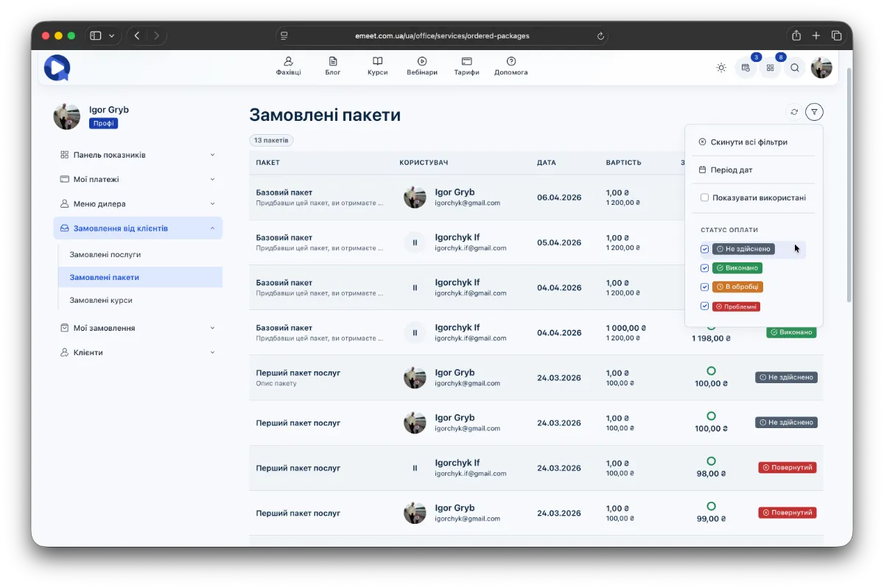Click the filter funnel icon

(814, 112)
